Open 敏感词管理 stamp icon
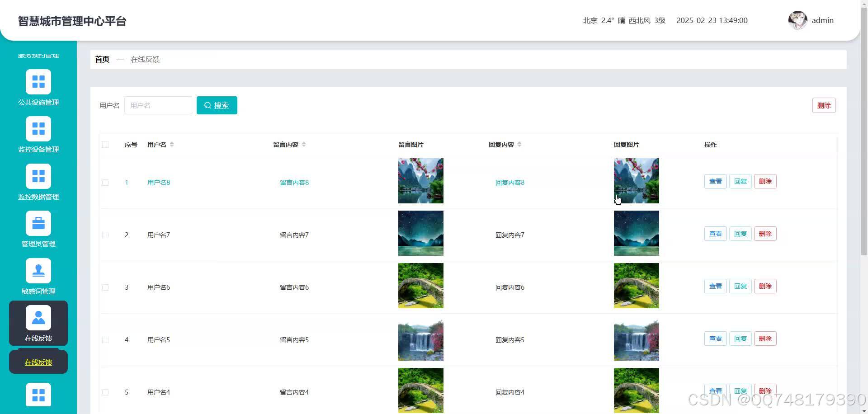 pyautogui.click(x=38, y=271)
